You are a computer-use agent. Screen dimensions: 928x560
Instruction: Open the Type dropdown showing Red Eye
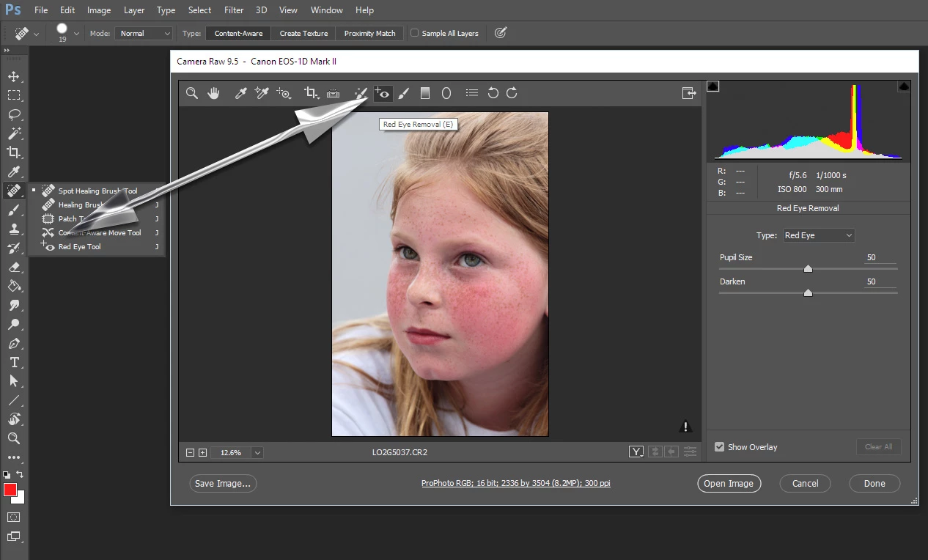(x=818, y=235)
